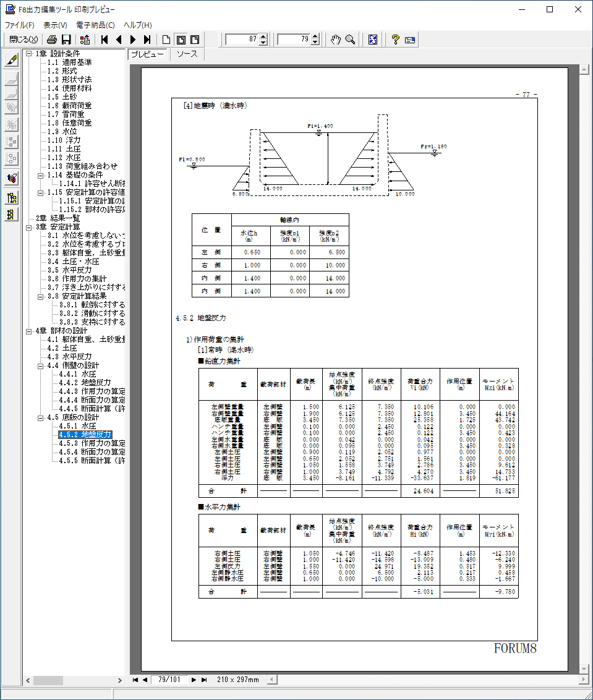
Task: Collapse the 4.4 側壁の設計 node
Action: (x=41, y=365)
